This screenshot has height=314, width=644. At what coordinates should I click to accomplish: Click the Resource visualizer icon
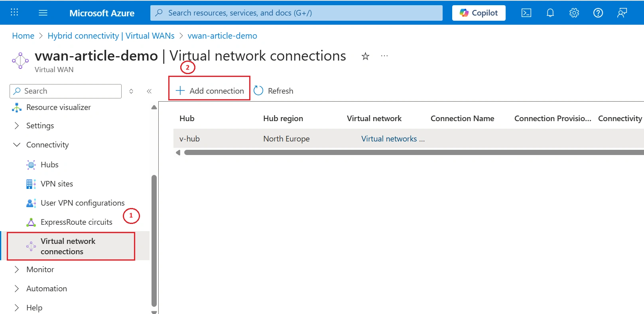(x=17, y=108)
